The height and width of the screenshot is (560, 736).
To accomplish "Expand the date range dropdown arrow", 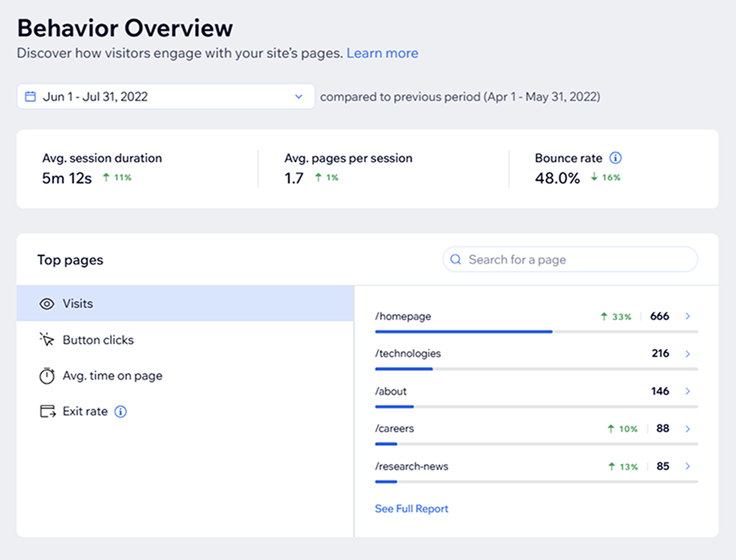I will [x=299, y=97].
